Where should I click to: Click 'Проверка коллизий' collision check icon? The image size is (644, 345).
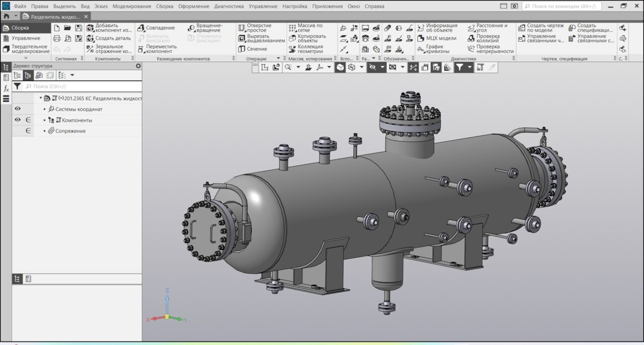471,38
